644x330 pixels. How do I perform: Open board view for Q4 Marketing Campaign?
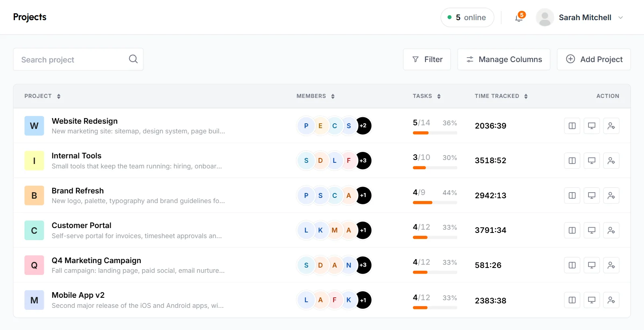pyautogui.click(x=572, y=265)
